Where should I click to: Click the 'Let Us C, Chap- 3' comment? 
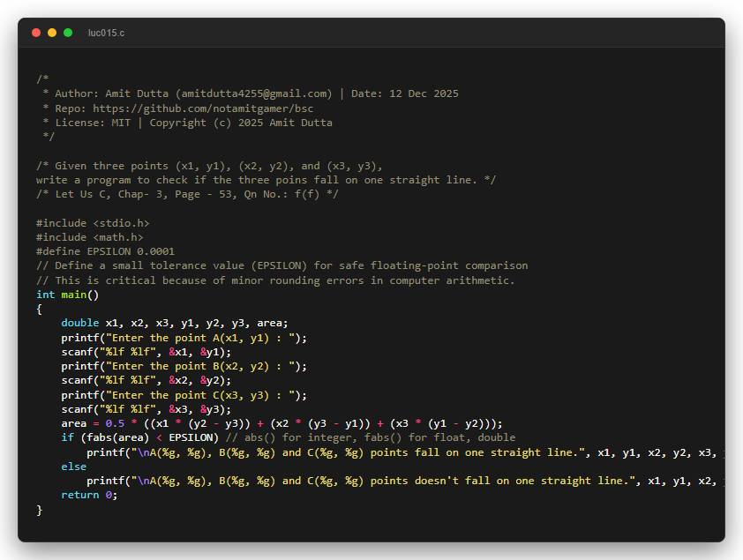[187, 195]
